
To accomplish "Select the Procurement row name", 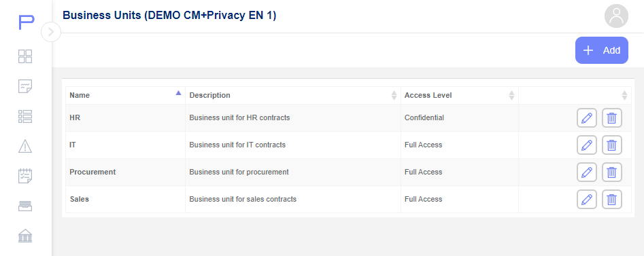I will [x=92, y=172].
